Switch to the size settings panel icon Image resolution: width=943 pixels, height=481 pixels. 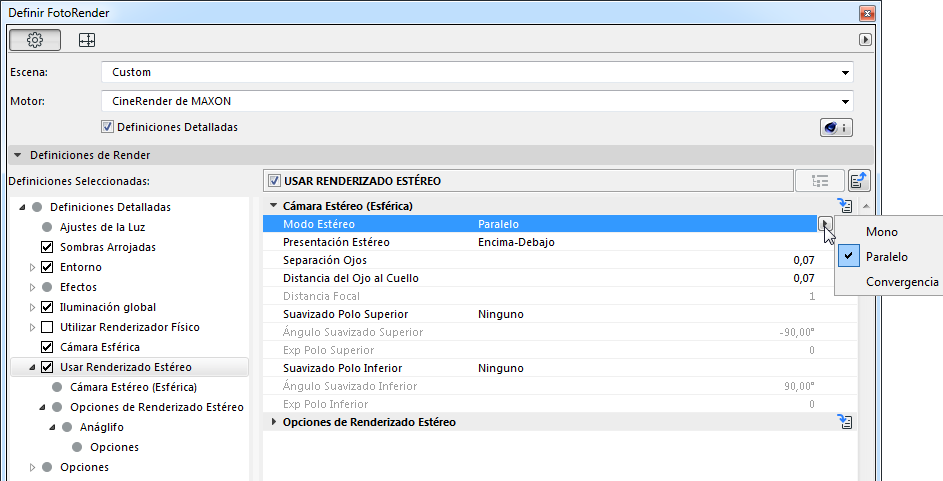87,40
